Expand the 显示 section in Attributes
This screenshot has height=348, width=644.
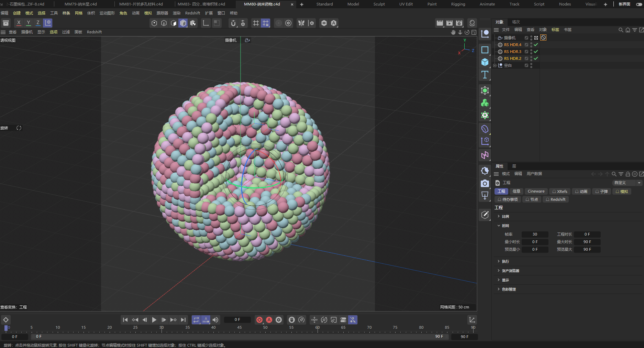(499, 280)
